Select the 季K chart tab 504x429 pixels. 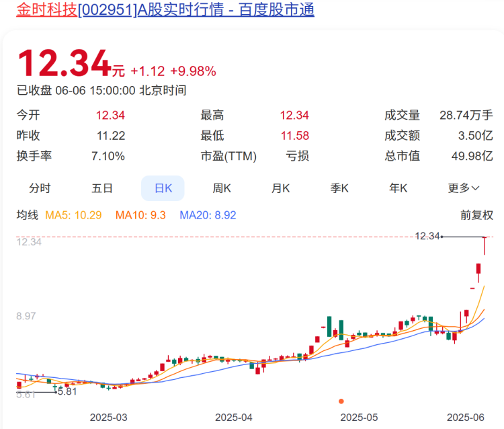click(339, 188)
